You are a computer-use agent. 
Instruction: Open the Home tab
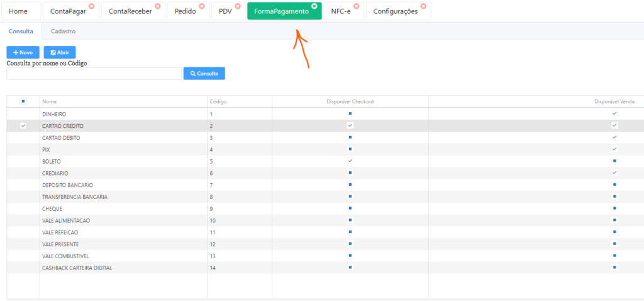click(18, 11)
